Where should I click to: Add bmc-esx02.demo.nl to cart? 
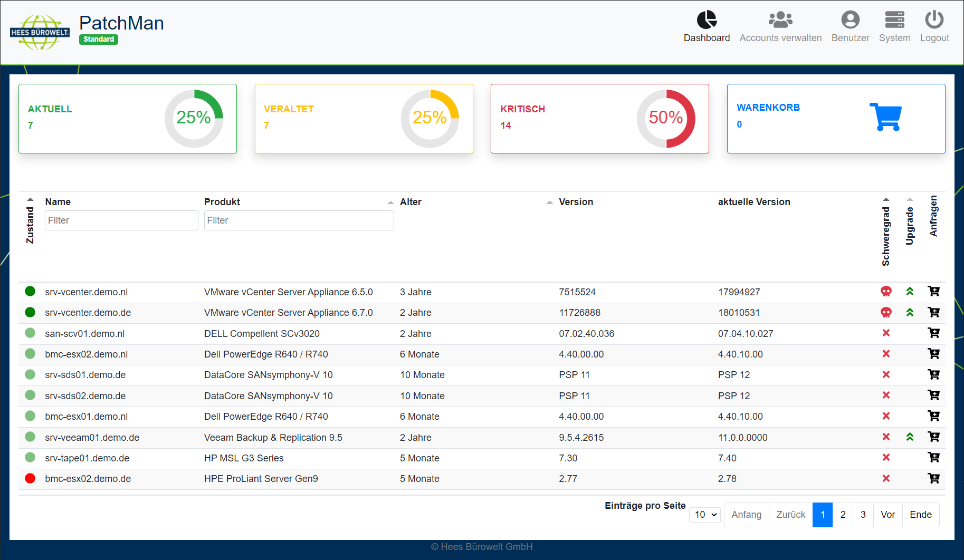pos(933,354)
